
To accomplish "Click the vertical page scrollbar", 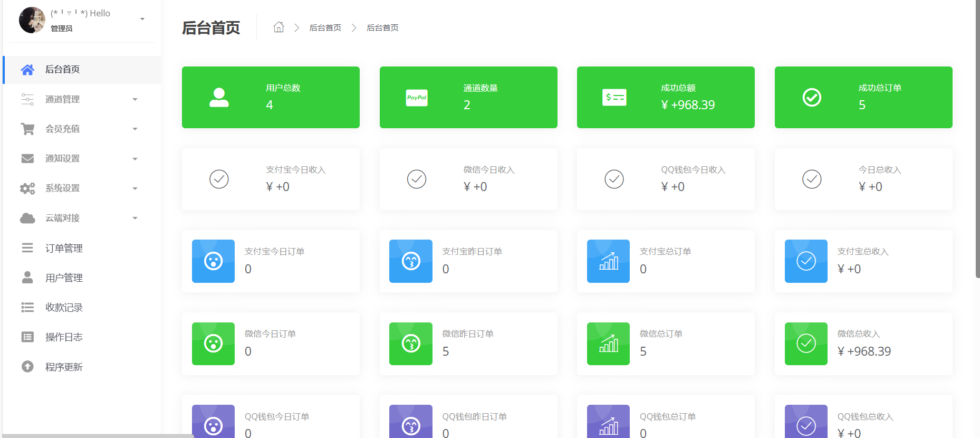I will pyautogui.click(x=977, y=137).
